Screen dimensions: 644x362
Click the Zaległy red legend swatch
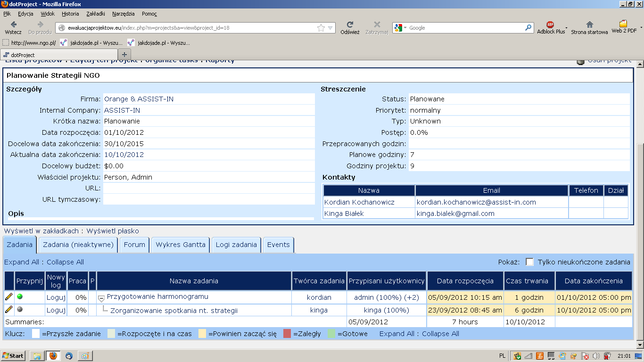pos(287,334)
